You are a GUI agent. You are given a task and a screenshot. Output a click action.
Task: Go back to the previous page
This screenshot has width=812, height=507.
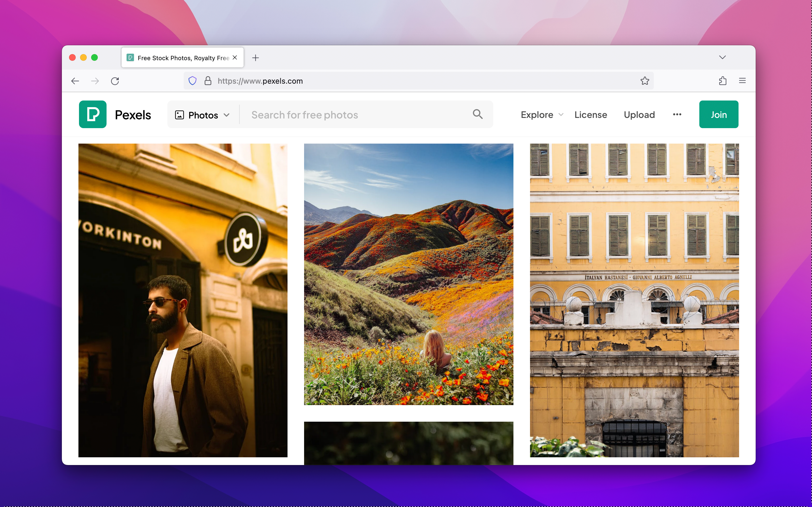click(x=75, y=81)
